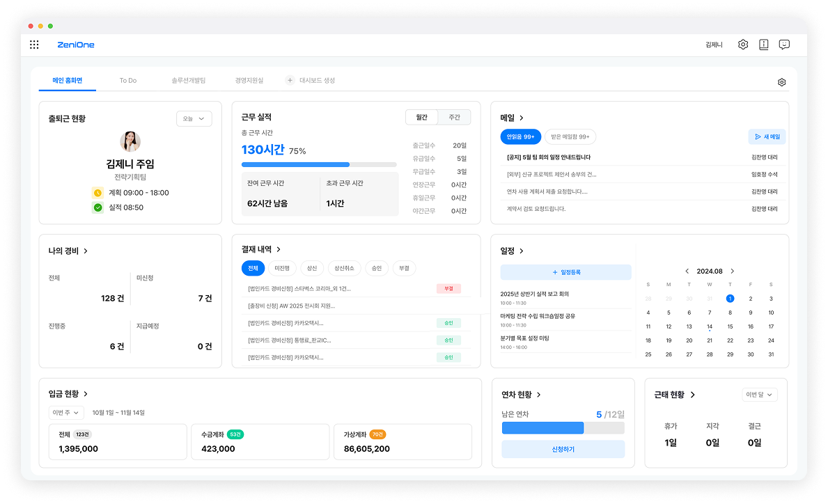Click the plus icon beside 대시보드 생성

click(x=290, y=81)
